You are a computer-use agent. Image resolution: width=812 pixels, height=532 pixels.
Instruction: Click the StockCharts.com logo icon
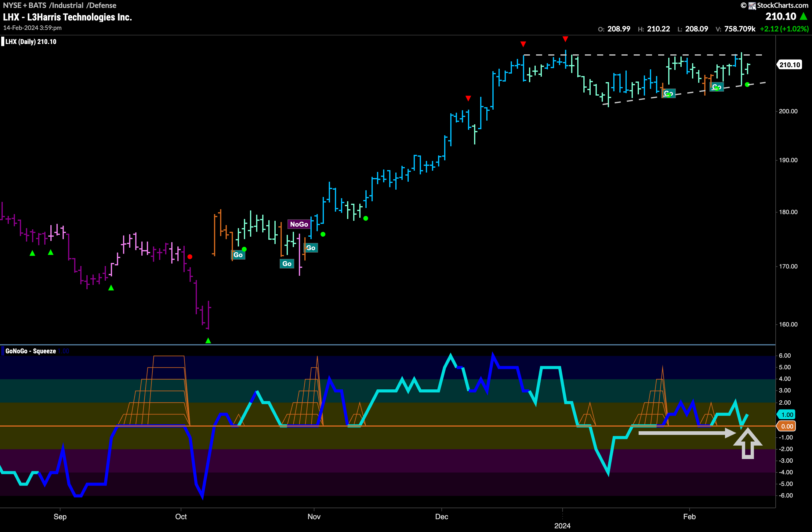[x=752, y=5]
